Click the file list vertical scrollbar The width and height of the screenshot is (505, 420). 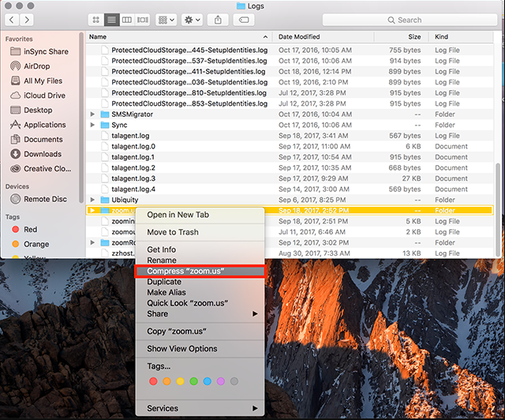point(498,209)
